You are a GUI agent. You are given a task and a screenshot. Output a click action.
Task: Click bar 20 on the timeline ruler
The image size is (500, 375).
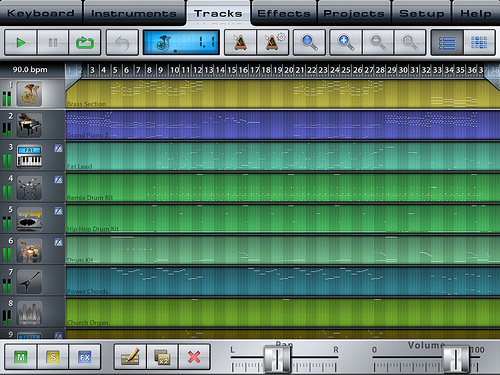click(x=289, y=70)
